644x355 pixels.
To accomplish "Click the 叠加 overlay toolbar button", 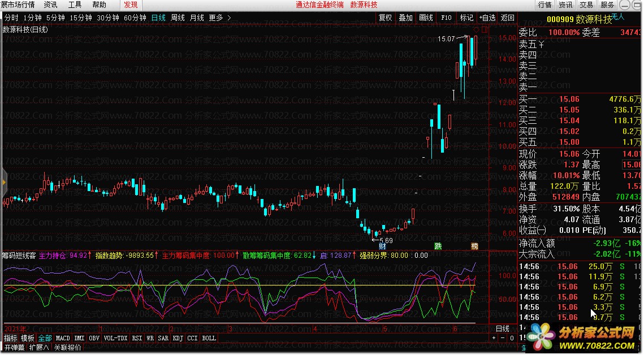I will pyautogui.click(x=405, y=18).
